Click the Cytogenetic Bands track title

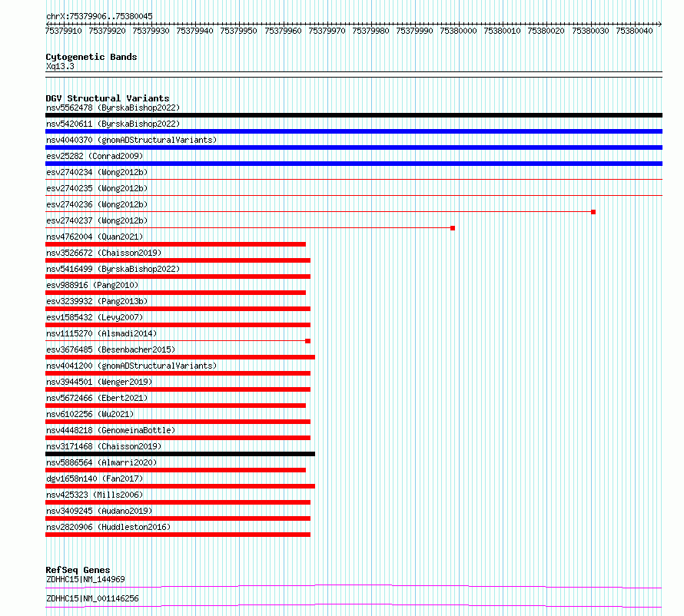(91, 57)
